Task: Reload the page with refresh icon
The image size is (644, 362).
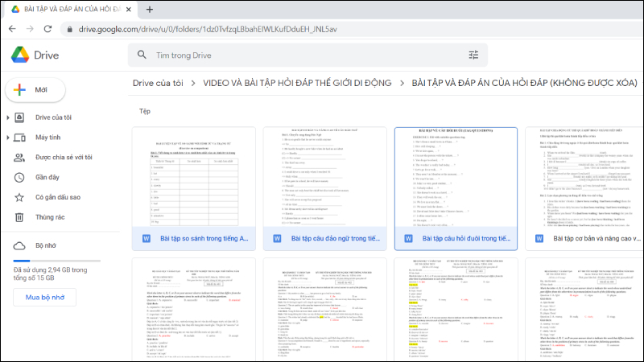Action: coord(47,29)
